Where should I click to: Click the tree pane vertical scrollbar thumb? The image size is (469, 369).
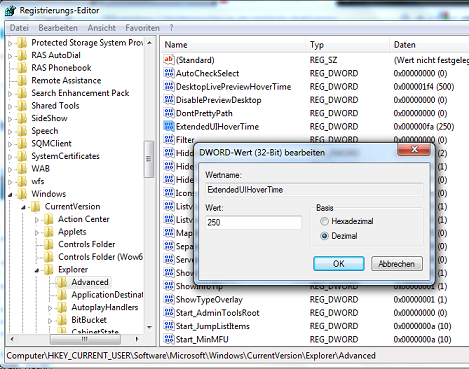149,159
